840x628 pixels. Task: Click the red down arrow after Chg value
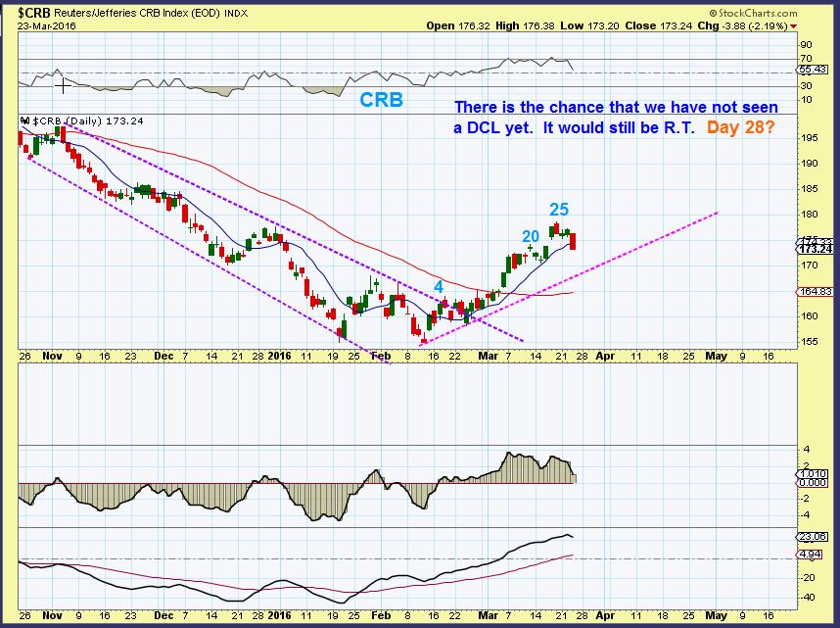[793, 26]
